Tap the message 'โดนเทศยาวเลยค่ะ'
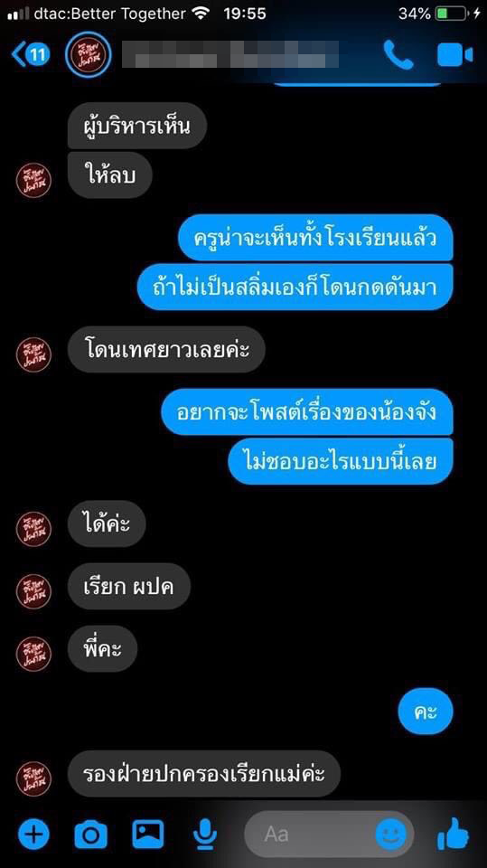Viewport: 487px width, 868px height. [x=166, y=349]
